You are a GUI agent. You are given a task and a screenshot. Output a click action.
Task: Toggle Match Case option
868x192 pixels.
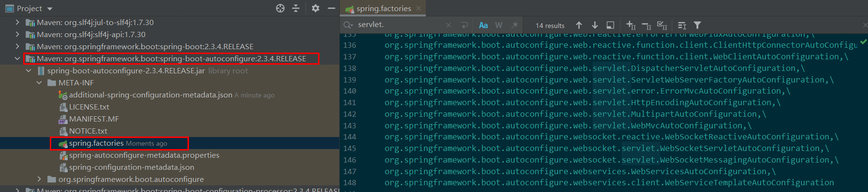coord(483,25)
